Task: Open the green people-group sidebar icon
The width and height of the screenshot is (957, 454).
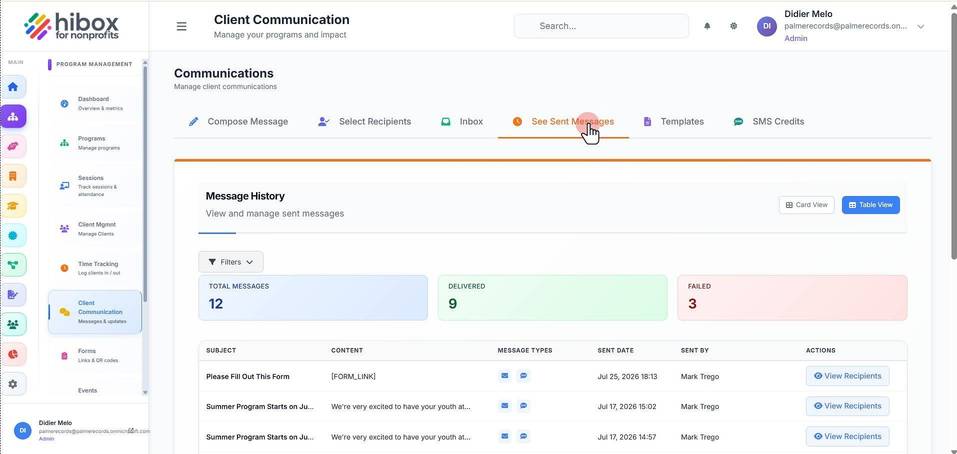Action: (13, 324)
